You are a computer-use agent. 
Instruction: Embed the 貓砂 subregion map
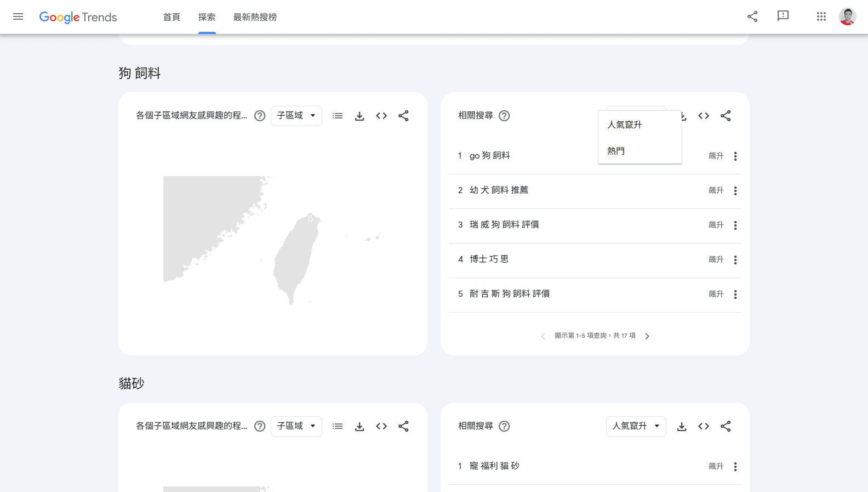381,426
